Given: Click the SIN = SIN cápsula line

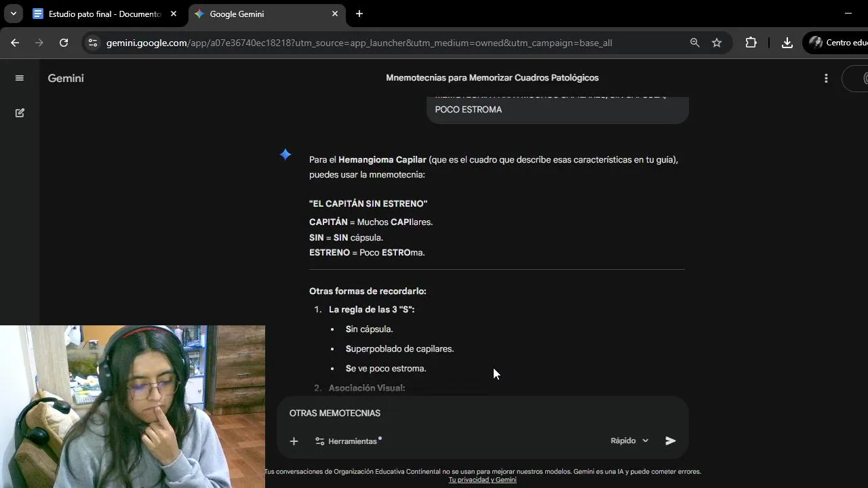Looking at the screenshot, I should pyautogui.click(x=347, y=237).
